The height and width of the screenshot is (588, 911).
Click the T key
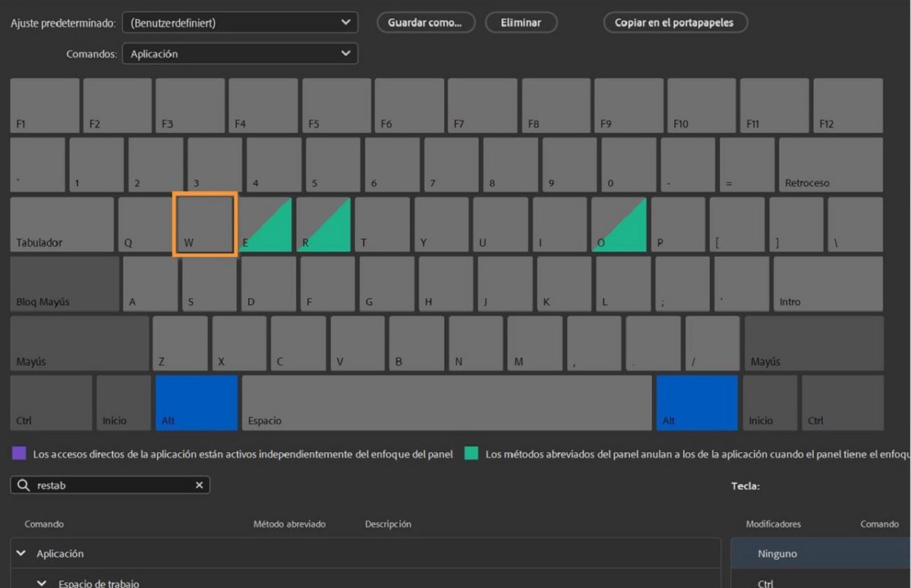click(383, 225)
